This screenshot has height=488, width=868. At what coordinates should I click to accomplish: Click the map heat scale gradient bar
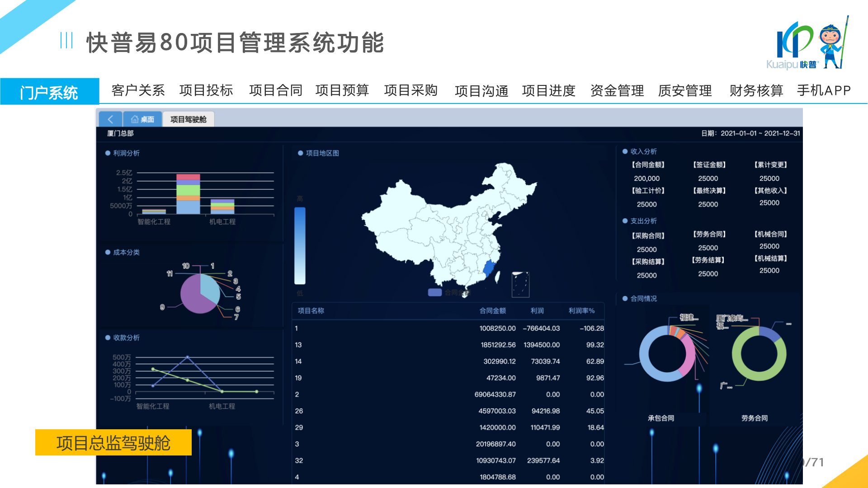(300, 245)
